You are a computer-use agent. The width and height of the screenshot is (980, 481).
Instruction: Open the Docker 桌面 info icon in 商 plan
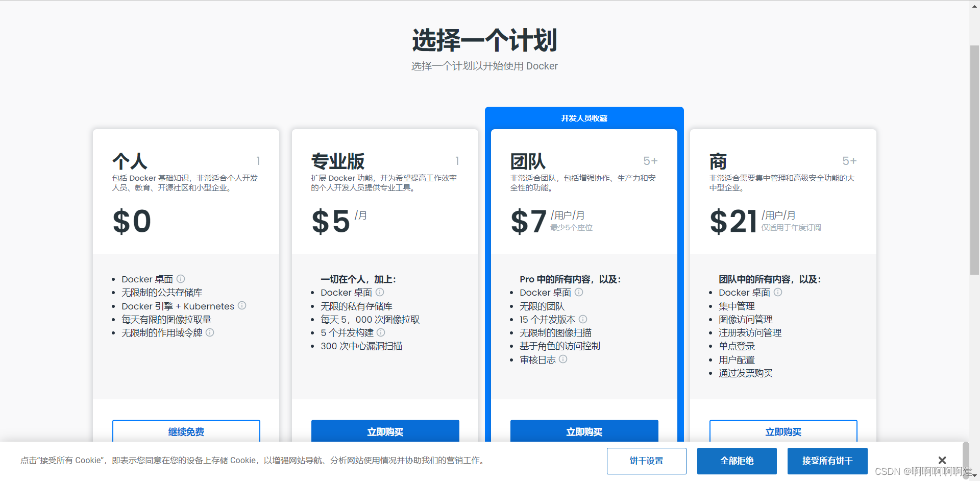pos(778,292)
